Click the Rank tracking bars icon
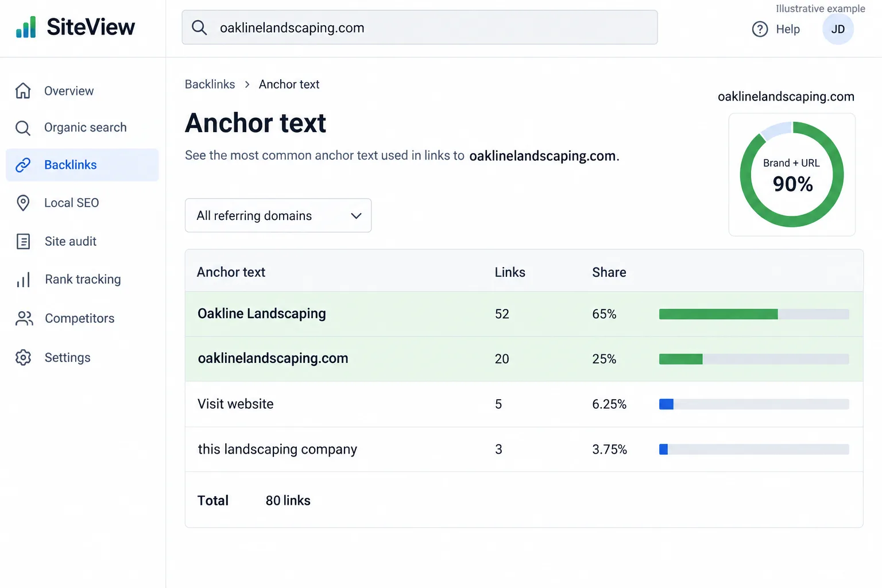Viewport: 882px width, 588px height. click(23, 280)
